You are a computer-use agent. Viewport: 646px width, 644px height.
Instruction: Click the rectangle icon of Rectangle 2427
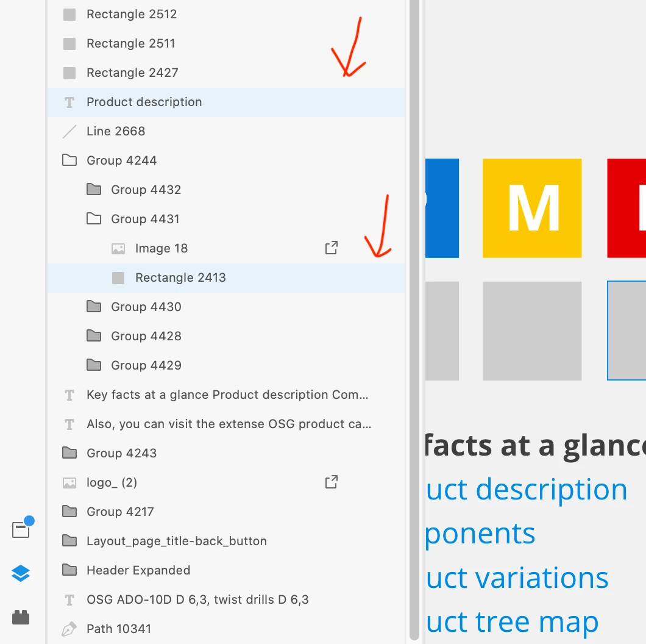tap(69, 73)
